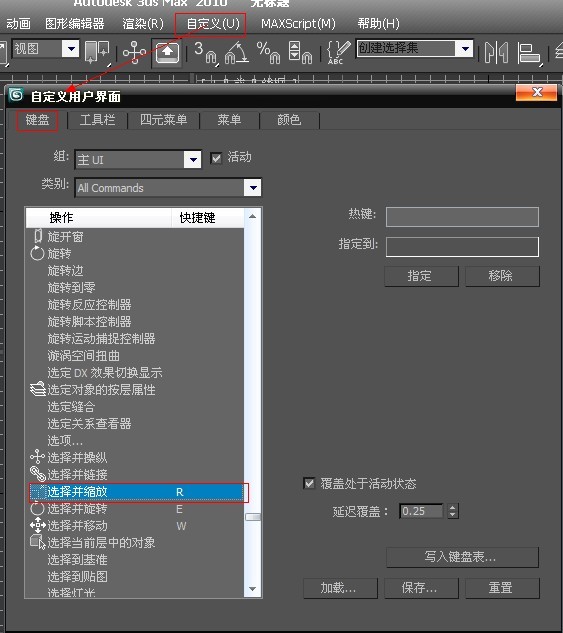Open Edit Named Selection Sets icon
The image size is (563, 633).
coord(337,52)
